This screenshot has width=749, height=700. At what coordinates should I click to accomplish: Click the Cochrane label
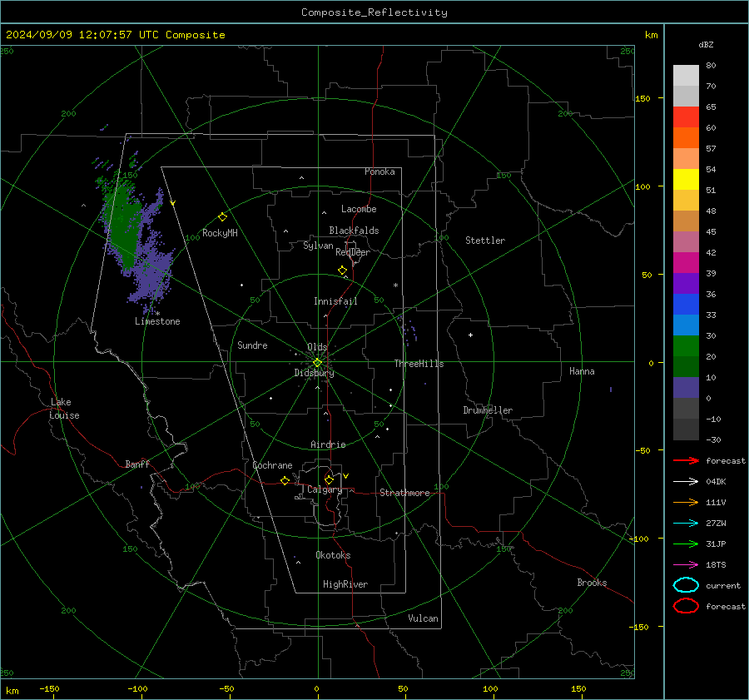(x=272, y=465)
